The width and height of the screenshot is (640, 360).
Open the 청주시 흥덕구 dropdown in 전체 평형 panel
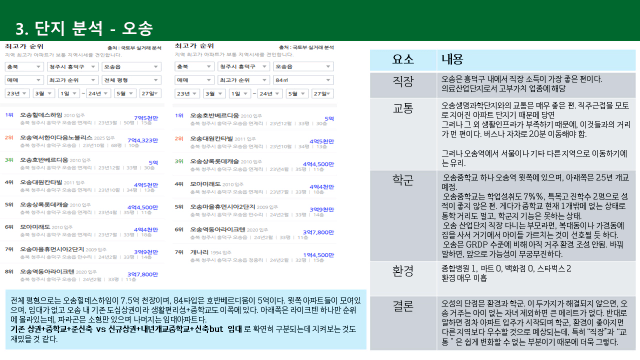coord(72,67)
